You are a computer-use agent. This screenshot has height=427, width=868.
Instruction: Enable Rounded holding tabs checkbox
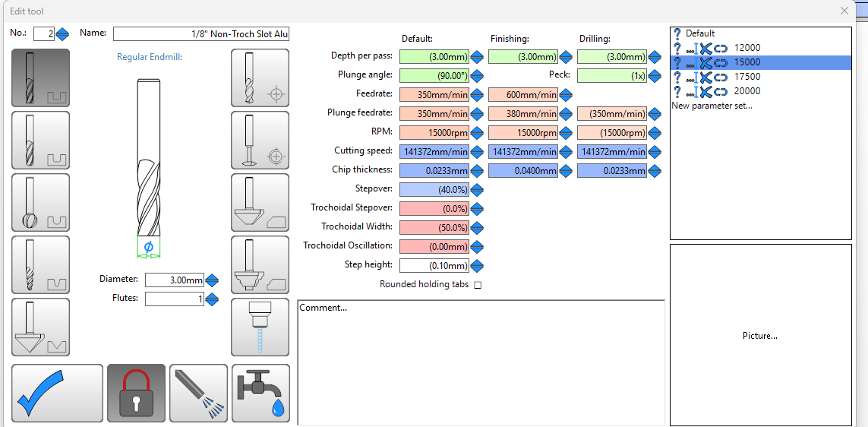pos(478,285)
